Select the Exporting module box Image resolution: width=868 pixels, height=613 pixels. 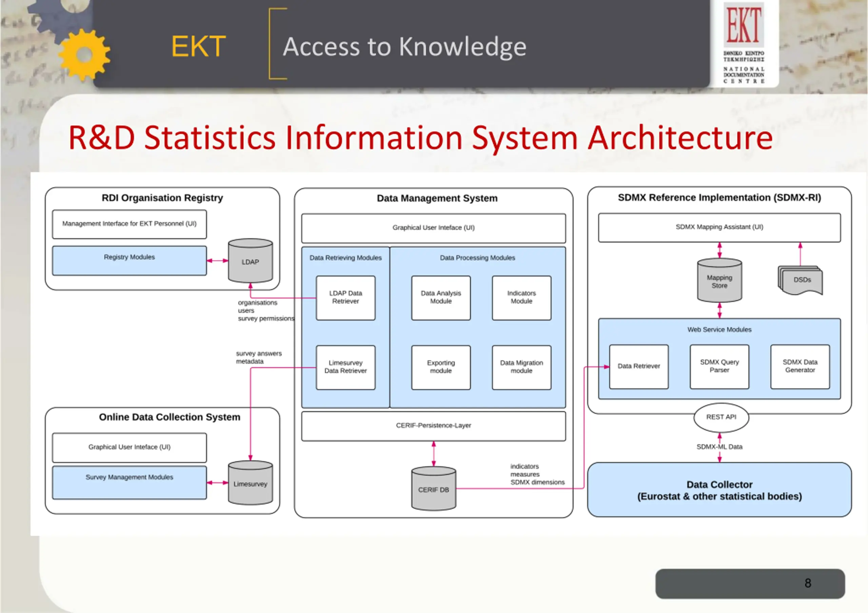[441, 367]
